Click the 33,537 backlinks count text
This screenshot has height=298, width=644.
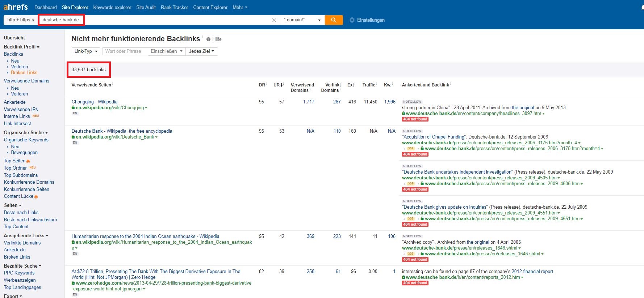89,70
